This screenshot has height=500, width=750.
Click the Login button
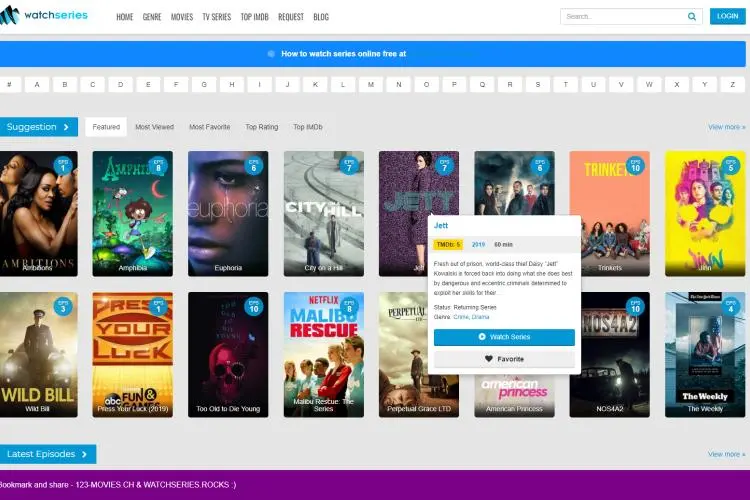[x=728, y=16]
